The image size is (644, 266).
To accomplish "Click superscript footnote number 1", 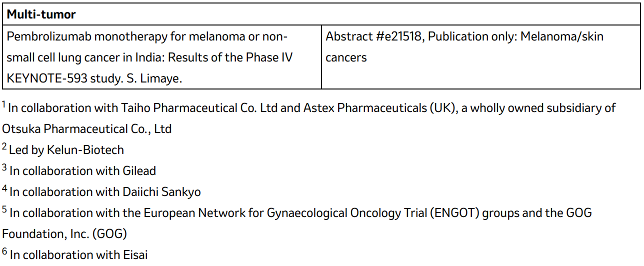I will pyautogui.click(x=4, y=105).
